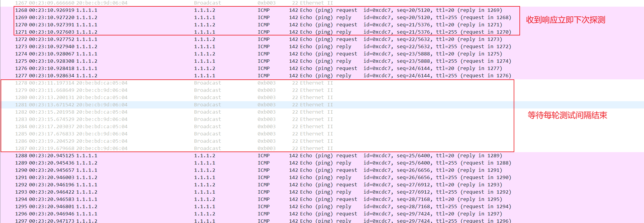Click packet 1288 echo request seq=25/6400
644x223 pixels.
coord(263,156)
